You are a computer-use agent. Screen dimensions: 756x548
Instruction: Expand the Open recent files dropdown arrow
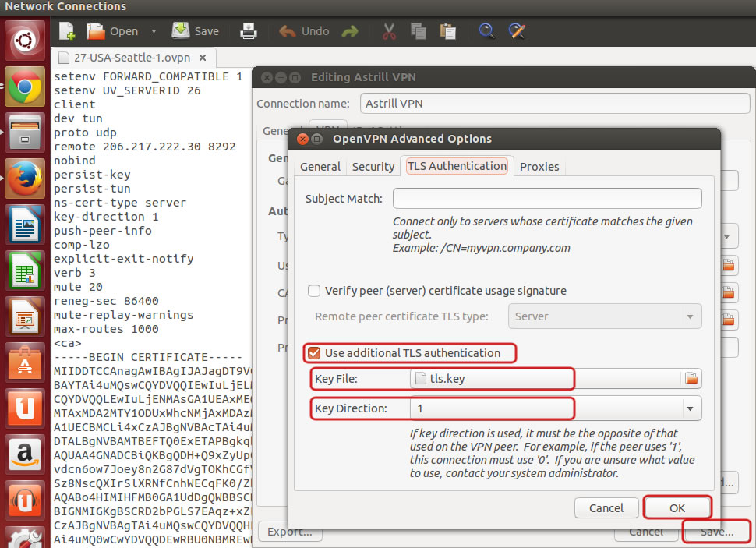154,31
